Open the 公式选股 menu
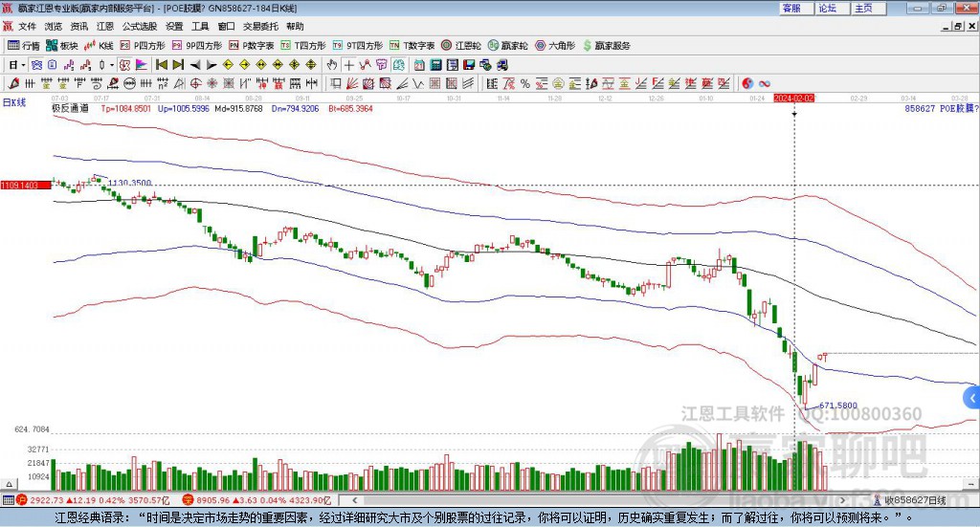Screen dimensions: 980x527 point(140,27)
